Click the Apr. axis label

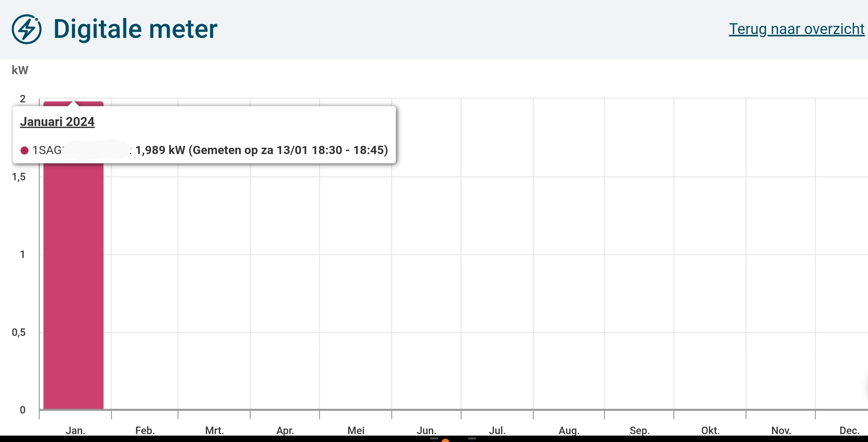coord(285,430)
